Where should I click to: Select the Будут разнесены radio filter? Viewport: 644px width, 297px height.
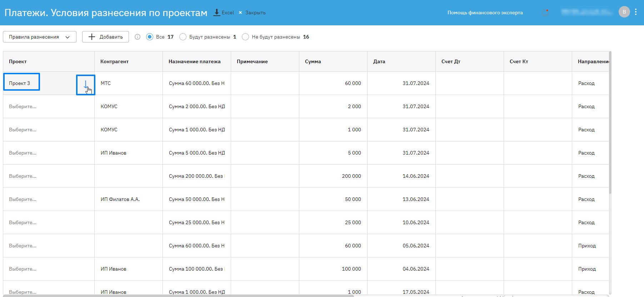pyautogui.click(x=183, y=37)
